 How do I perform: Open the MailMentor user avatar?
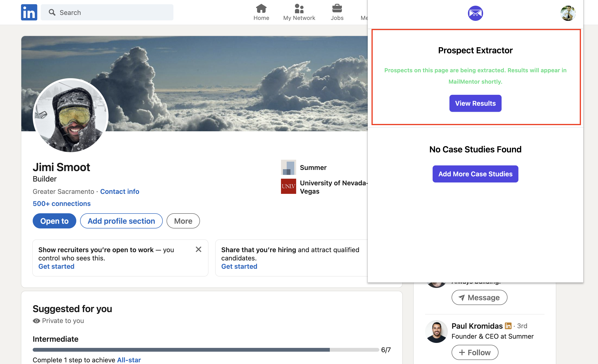568,13
